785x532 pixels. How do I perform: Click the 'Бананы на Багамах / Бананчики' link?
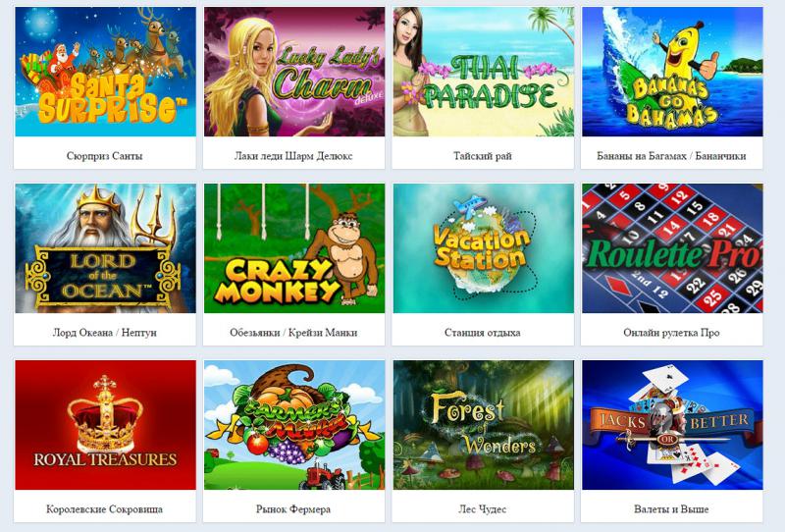pos(671,156)
